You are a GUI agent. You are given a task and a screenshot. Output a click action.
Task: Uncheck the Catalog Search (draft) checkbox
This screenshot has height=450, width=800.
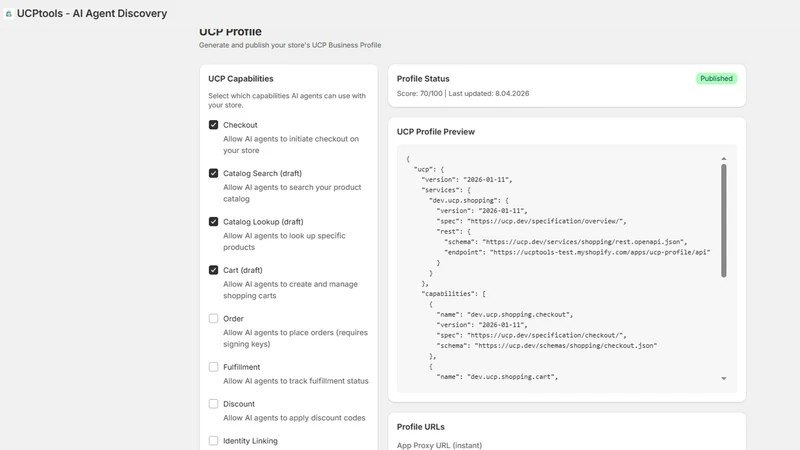point(213,173)
